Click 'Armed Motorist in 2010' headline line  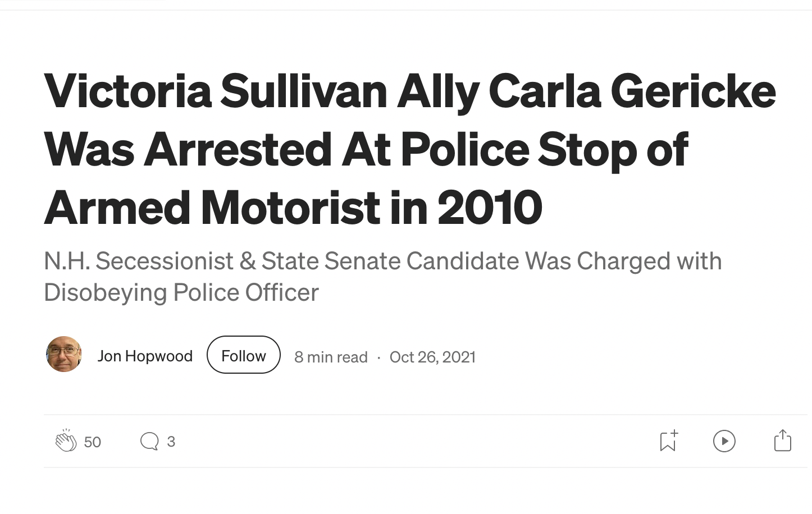pyautogui.click(x=293, y=207)
